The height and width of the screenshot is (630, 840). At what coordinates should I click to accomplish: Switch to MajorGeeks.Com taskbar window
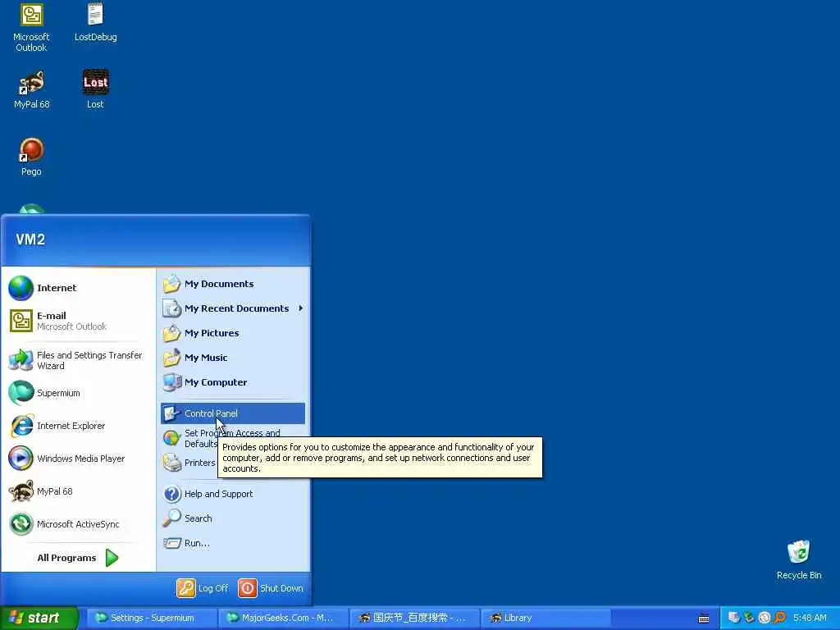click(284, 619)
